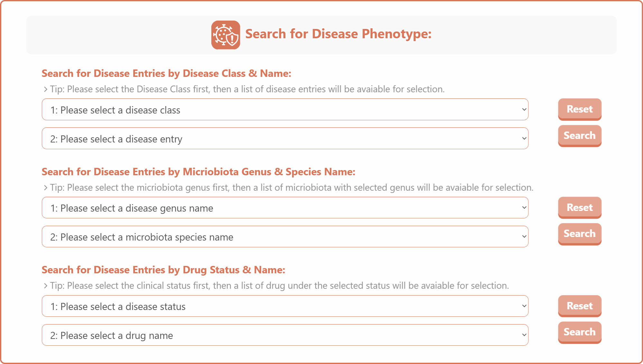Reset the disease class and name search
The image size is (643, 364).
point(580,109)
